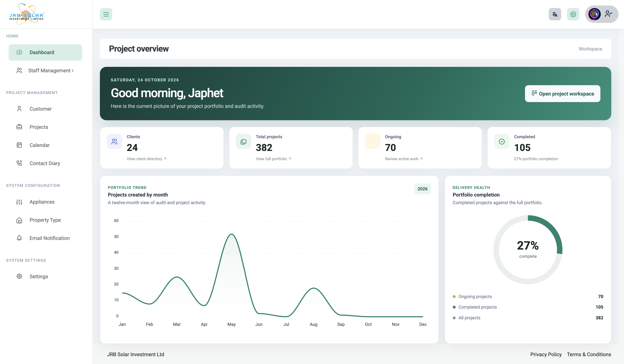Click the Workspace breadcrumb text

pos(590,49)
